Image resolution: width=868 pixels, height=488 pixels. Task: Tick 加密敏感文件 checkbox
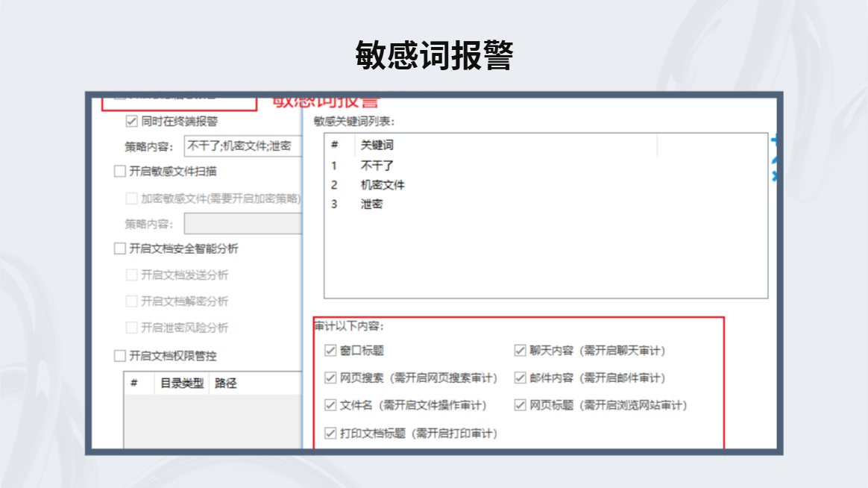pos(131,198)
